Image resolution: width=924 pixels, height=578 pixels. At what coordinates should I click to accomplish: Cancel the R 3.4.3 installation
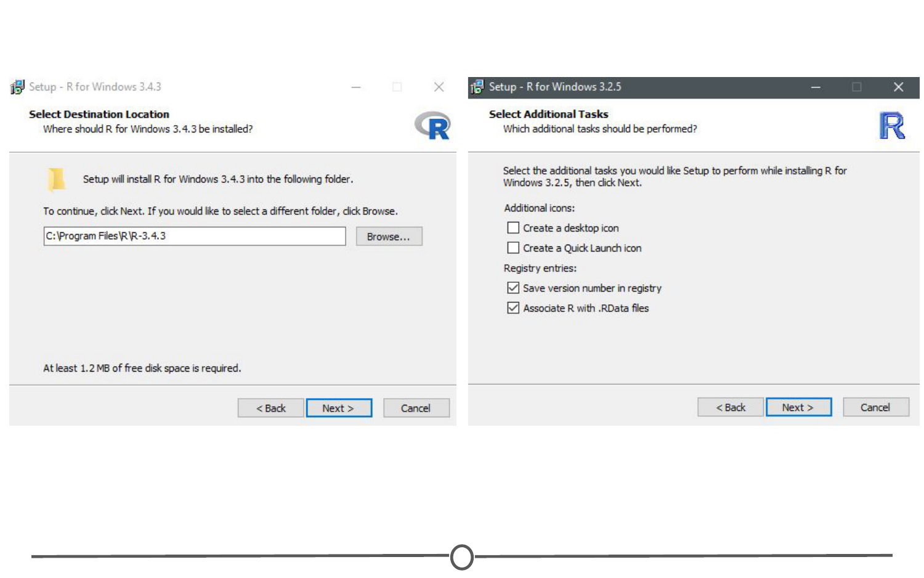[416, 408]
